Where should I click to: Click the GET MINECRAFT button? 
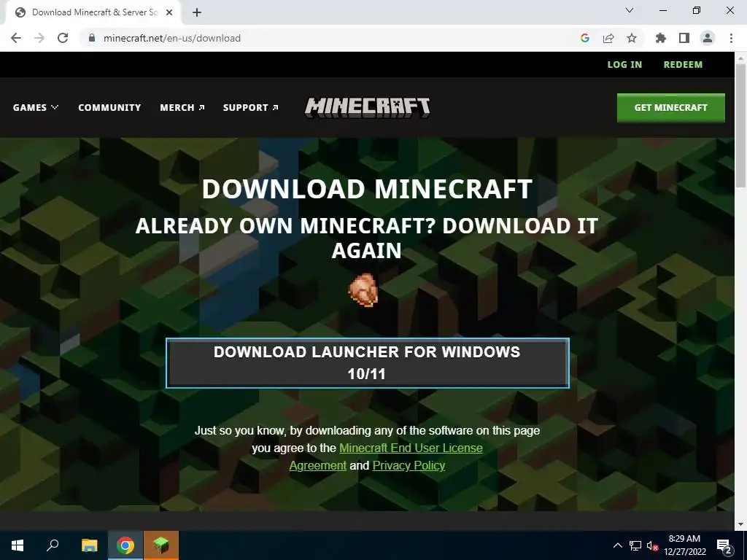coord(671,108)
